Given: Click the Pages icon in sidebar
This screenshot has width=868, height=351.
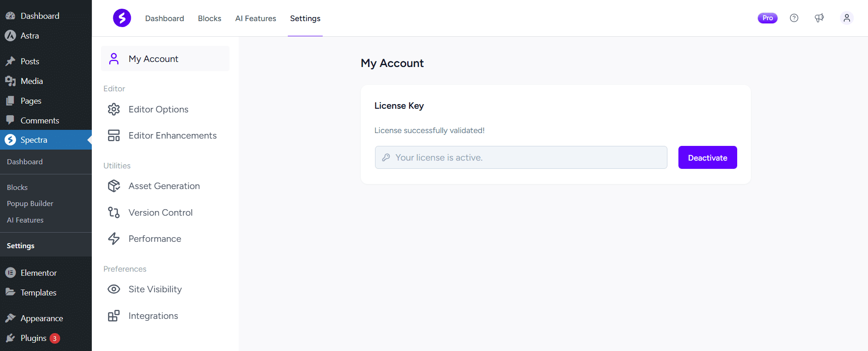Looking at the screenshot, I should [10, 100].
